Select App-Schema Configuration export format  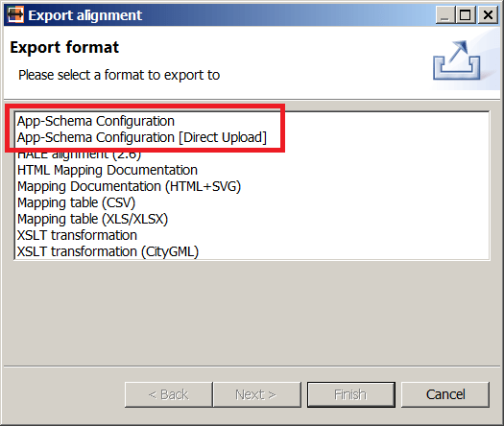(96, 122)
